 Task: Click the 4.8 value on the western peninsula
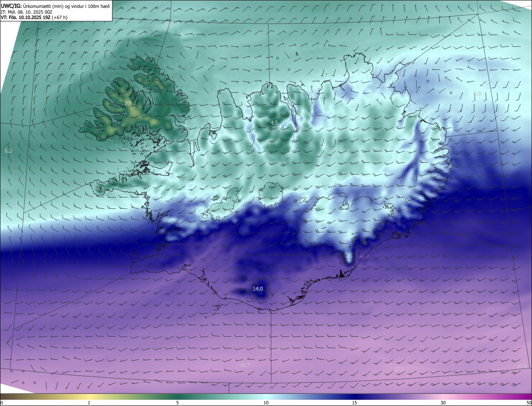click(100, 189)
